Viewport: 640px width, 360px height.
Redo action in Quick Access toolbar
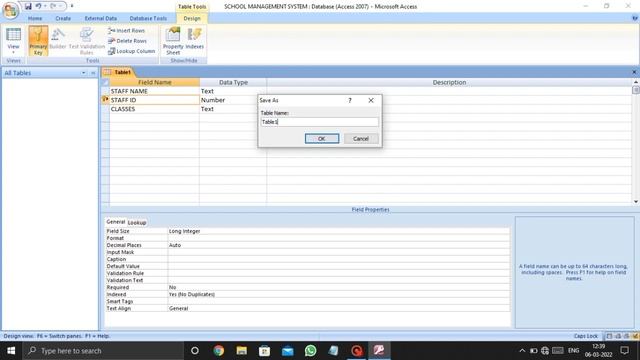point(53,6)
